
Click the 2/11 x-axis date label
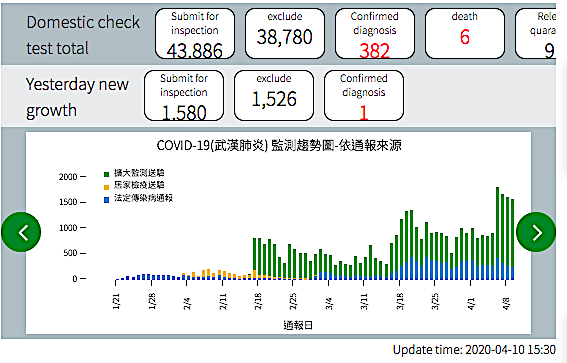(x=223, y=301)
